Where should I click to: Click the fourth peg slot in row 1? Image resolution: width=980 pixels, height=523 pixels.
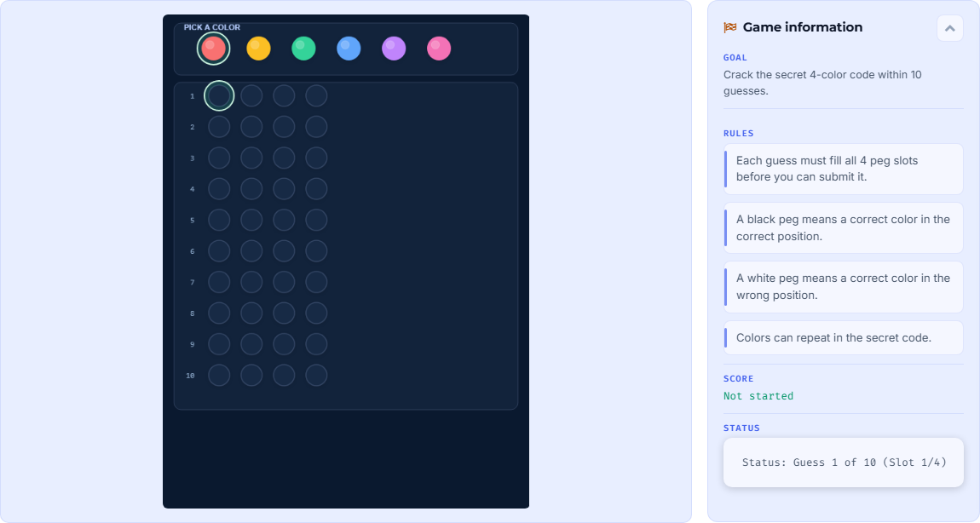[317, 96]
